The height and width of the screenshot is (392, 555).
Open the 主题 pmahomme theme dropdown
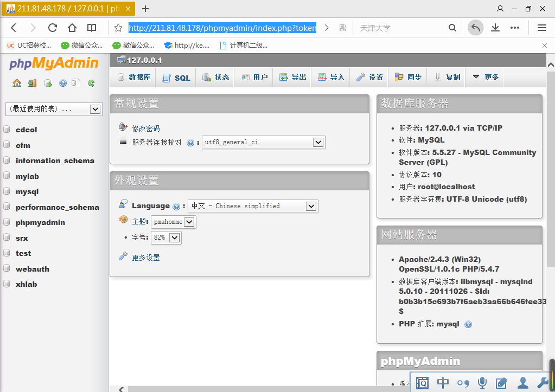(x=173, y=222)
